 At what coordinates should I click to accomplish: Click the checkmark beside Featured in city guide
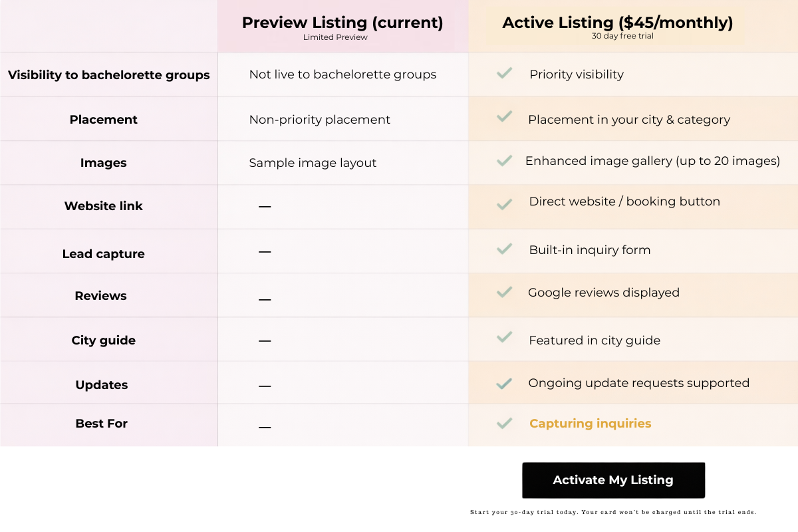coord(504,337)
